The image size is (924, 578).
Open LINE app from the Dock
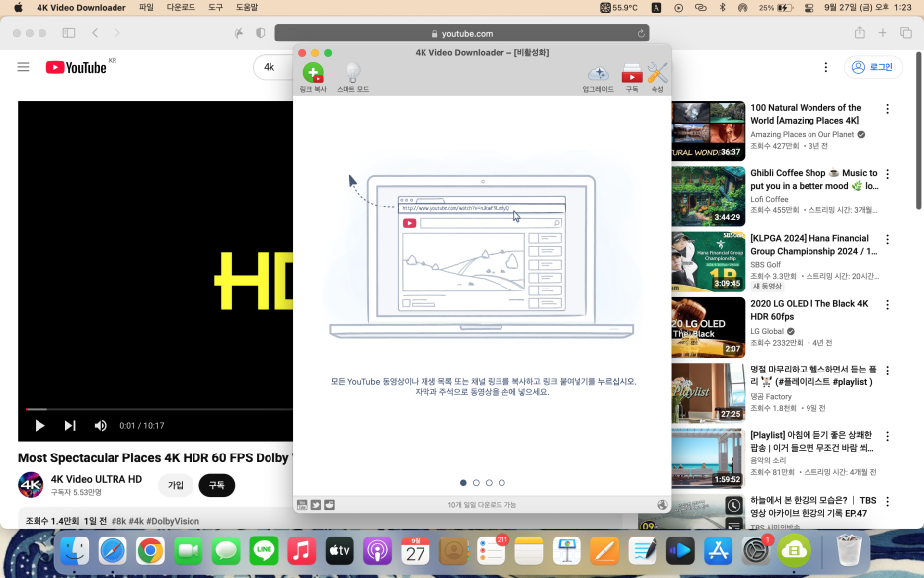(264, 551)
